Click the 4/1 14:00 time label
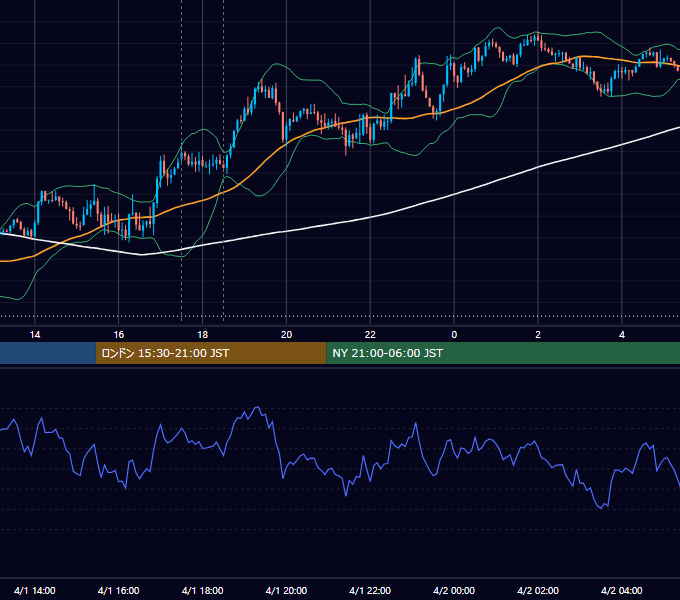Viewport: 680px width, 600px height. (x=35, y=590)
